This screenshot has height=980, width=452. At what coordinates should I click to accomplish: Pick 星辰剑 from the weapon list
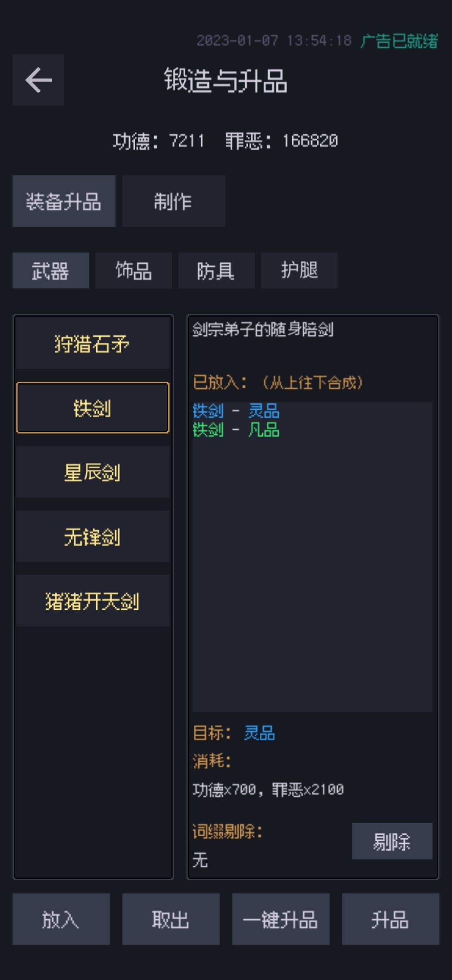[92, 472]
